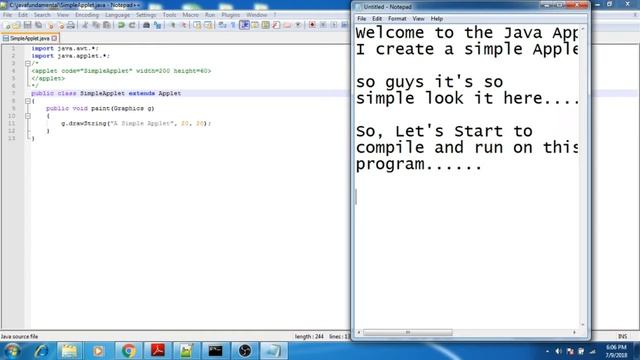Toggle synchronize vertical scrolling icon
The width and height of the screenshot is (640, 360).
coord(197,25)
